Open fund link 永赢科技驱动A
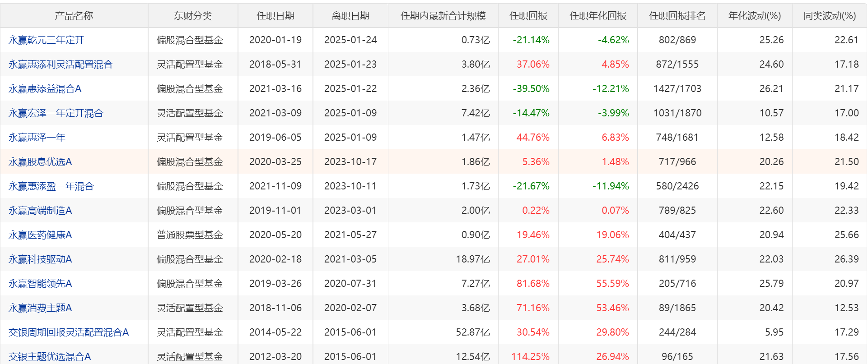 [40, 259]
